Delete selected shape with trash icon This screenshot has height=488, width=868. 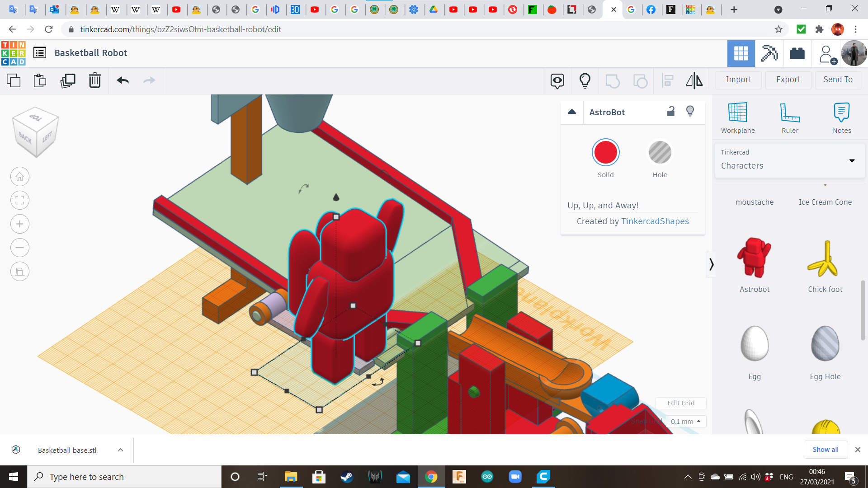tap(94, 80)
